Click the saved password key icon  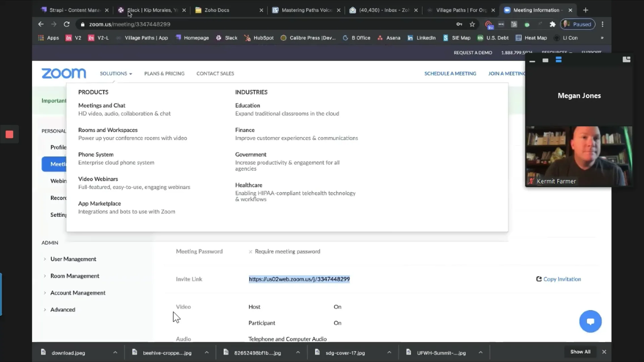(x=459, y=24)
